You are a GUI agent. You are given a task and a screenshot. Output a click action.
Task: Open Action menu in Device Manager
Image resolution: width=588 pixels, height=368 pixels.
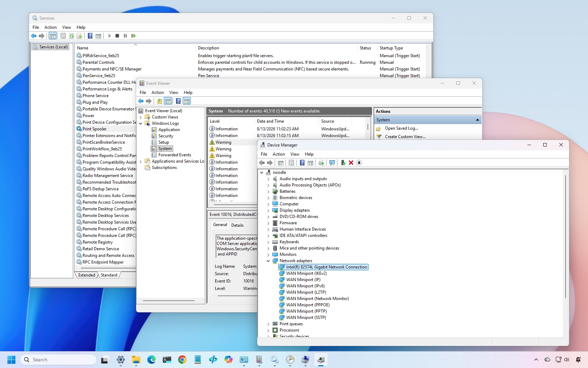[x=279, y=154]
